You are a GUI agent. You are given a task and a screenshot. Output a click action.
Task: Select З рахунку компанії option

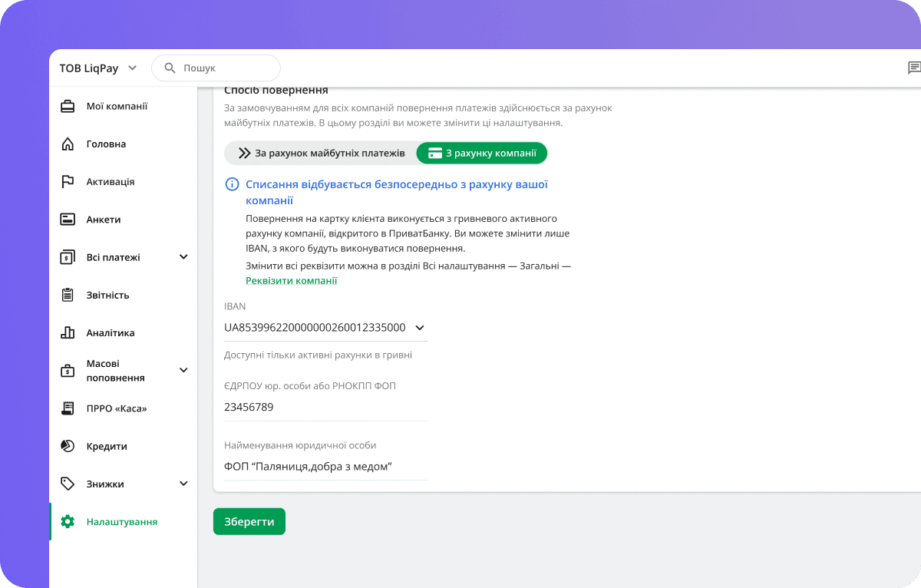[x=482, y=154]
